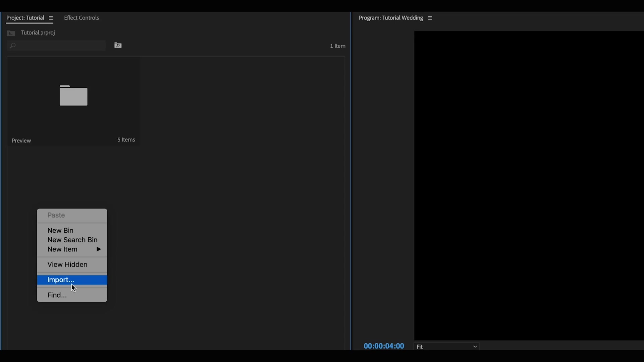Click the Project panel settings hamburger icon
This screenshot has height=362, width=644.
click(x=50, y=18)
